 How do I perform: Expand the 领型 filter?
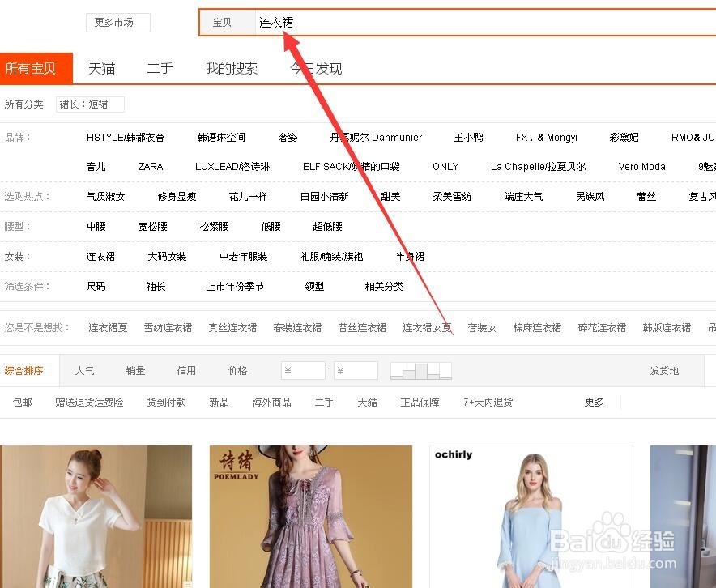[x=314, y=286]
